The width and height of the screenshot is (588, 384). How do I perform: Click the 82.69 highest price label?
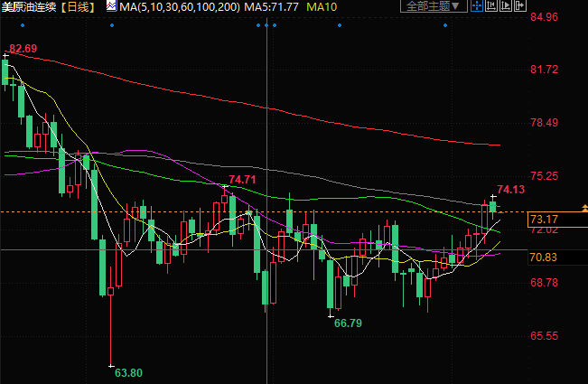pyautogui.click(x=23, y=48)
